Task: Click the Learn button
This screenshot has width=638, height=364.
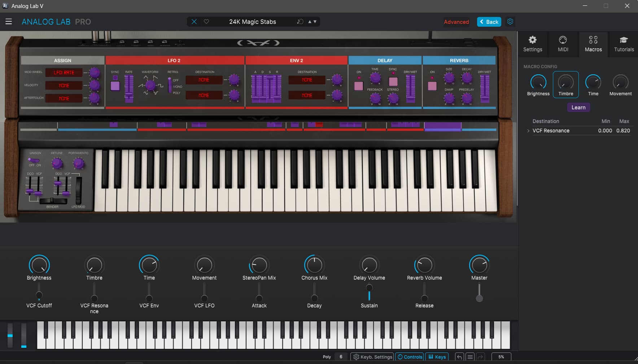Action: tap(578, 108)
